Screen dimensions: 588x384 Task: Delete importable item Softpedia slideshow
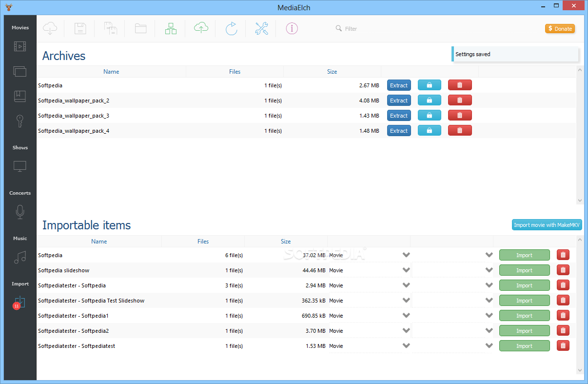pos(563,270)
